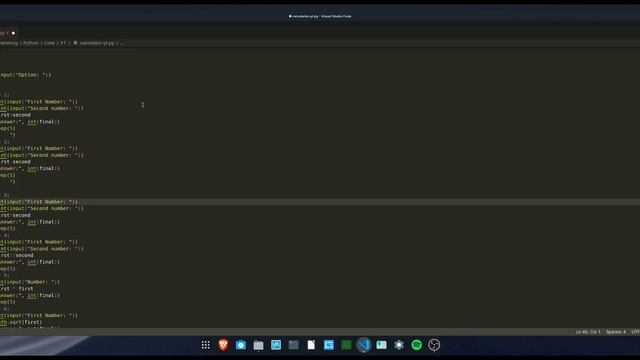Viewport: 640px width, 360px height.
Task: Open the blue camera screenshot app in dock
Action: (x=241, y=345)
